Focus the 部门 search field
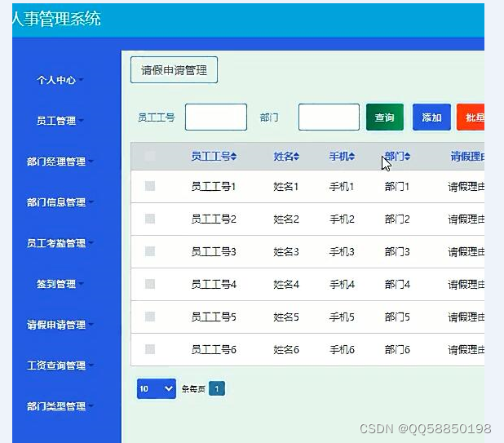 [x=329, y=117]
